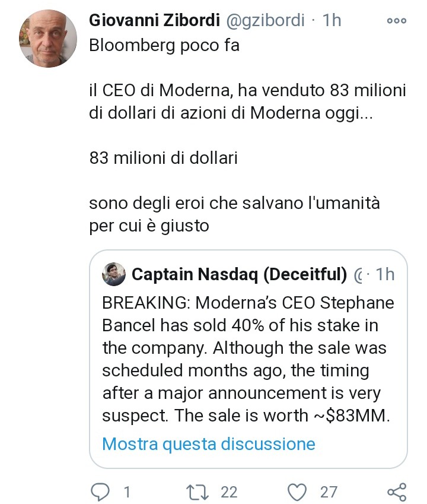Screen dimensions: 427x504
Task: Like the tweet with the heart icon
Action: [x=295, y=492]
